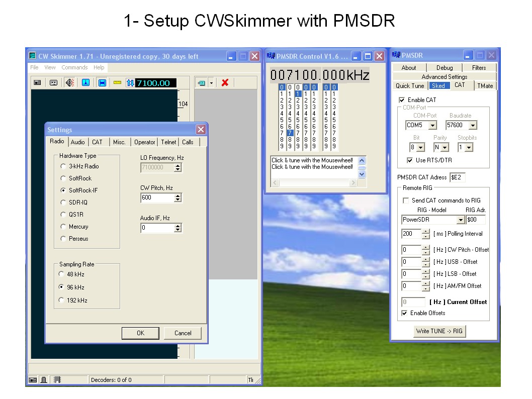Expand the Bit dropdown
Image resolution: width=532 pixels, height=399 pixels.
tap(421, 148)
